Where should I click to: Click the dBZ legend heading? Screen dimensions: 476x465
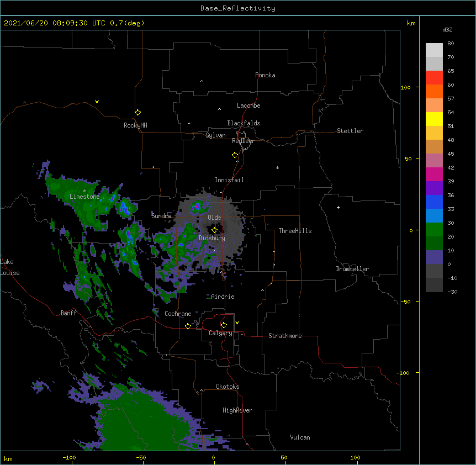point(447,29)
